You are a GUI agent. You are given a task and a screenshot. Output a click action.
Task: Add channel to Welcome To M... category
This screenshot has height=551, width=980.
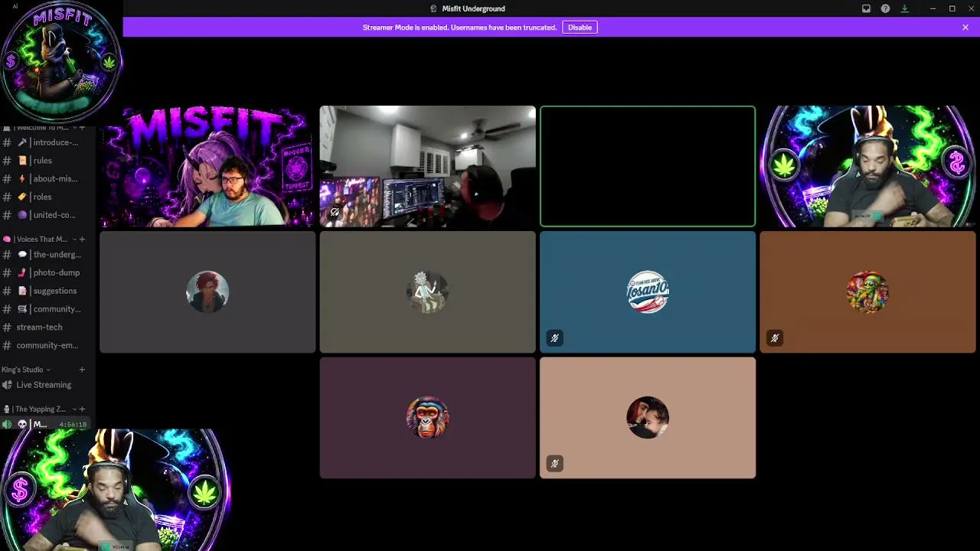click(x=83, y=128)
